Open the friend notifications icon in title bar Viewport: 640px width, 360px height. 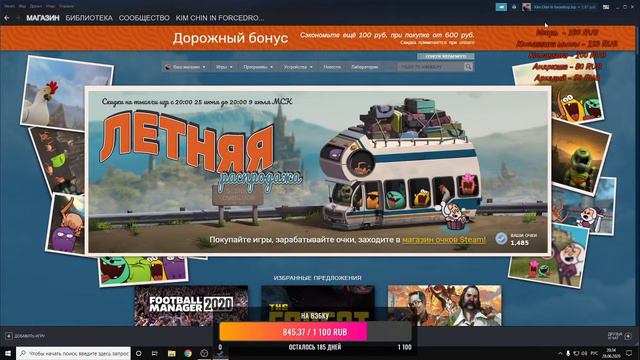(514, 7)
